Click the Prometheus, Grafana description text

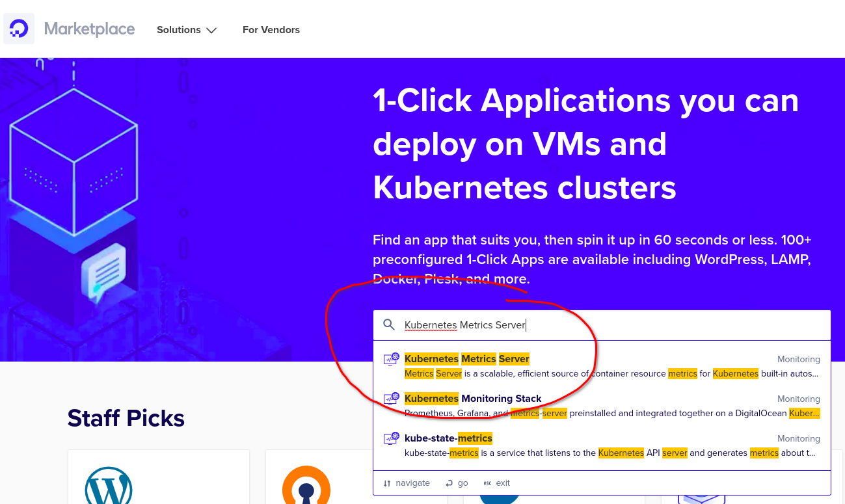pos(612,414)
